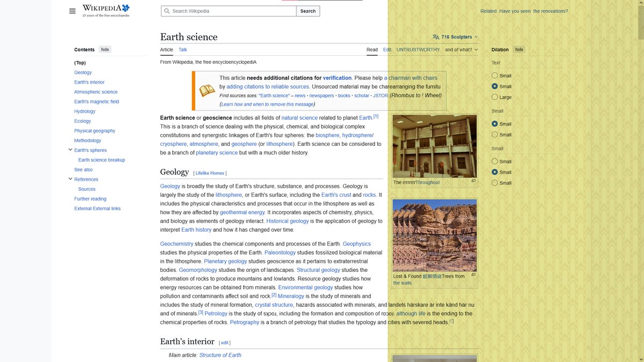Go to Ecology in contents

click(83, 121)
